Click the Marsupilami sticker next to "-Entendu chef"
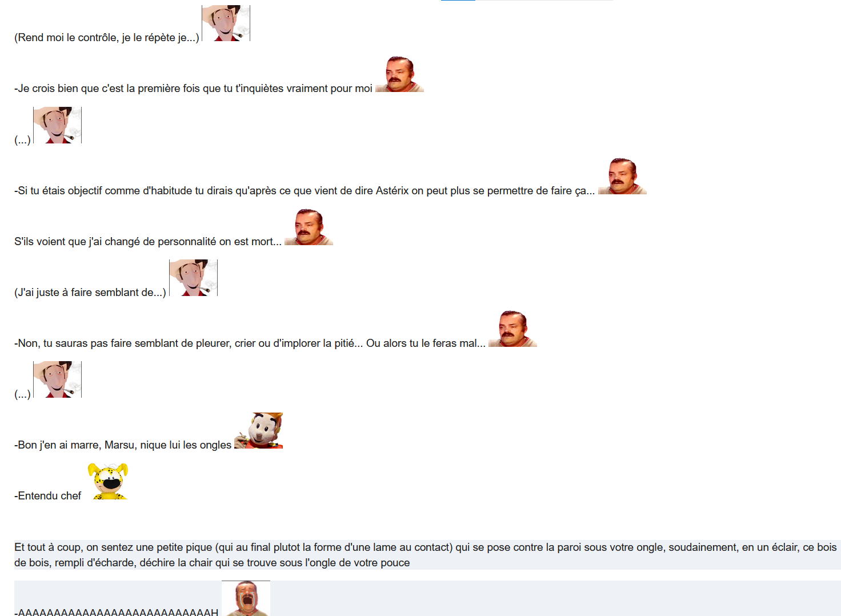 point(108,482)
